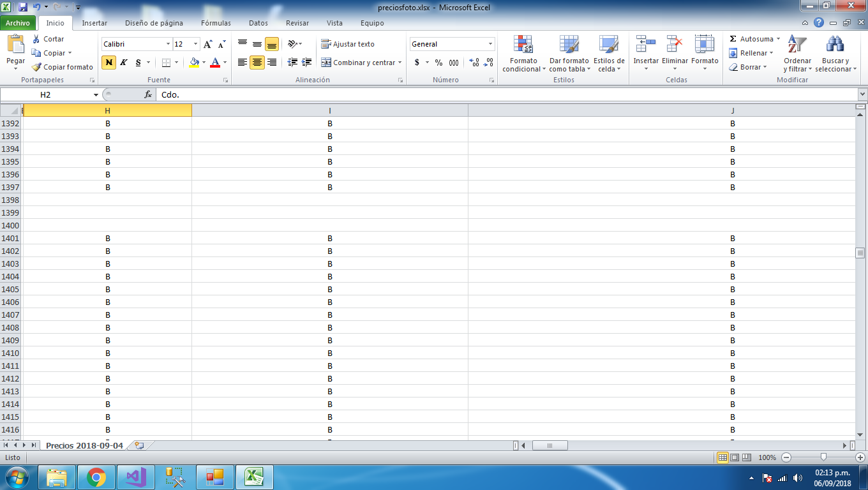The image size is (868, 490).
Task: Open Estilos de celda gallery
Action: tap(608, 54)
